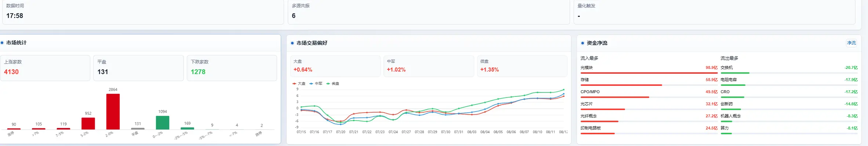Toggle the 中军 legend series in chart
868x146 pixels.
pos(316,84)
